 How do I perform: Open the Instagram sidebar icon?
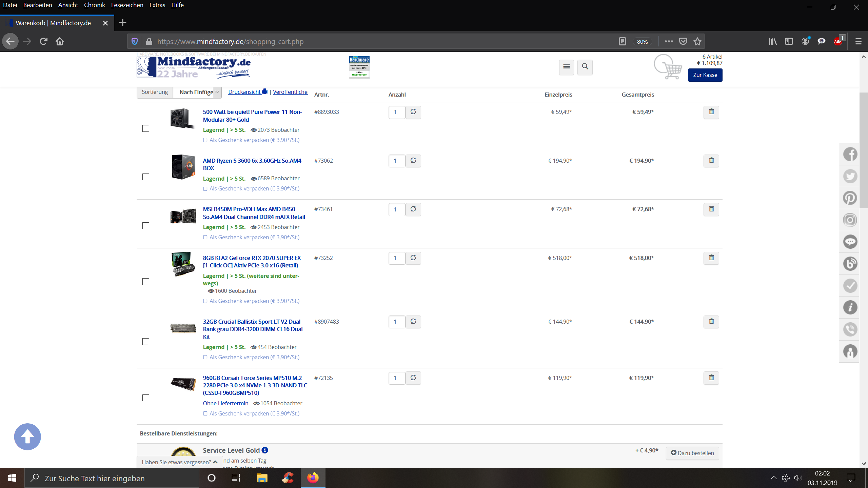pyautogui.click(x=850, y=220)
